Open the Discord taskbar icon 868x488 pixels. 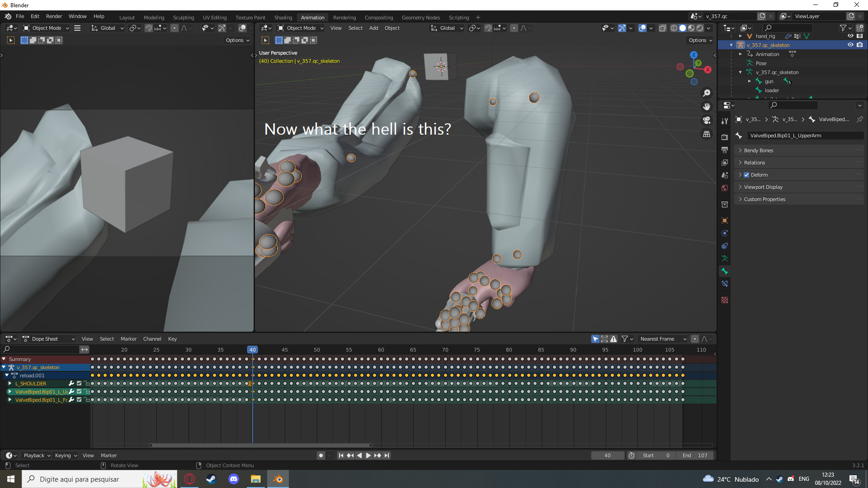point(234,479)
